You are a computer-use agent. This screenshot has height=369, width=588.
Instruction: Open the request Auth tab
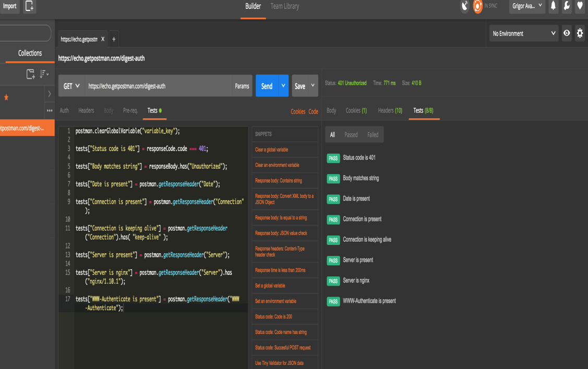64,110
